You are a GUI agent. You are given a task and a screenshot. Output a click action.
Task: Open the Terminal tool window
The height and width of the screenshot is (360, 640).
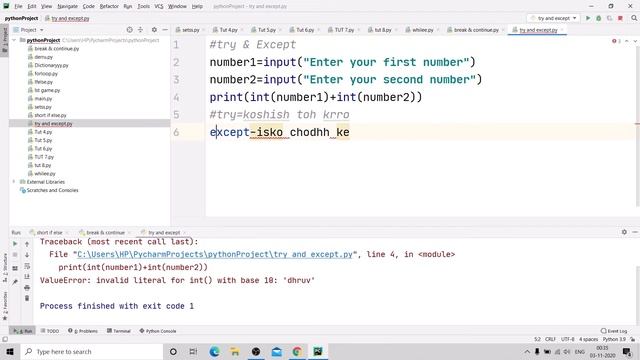point(119,331)
